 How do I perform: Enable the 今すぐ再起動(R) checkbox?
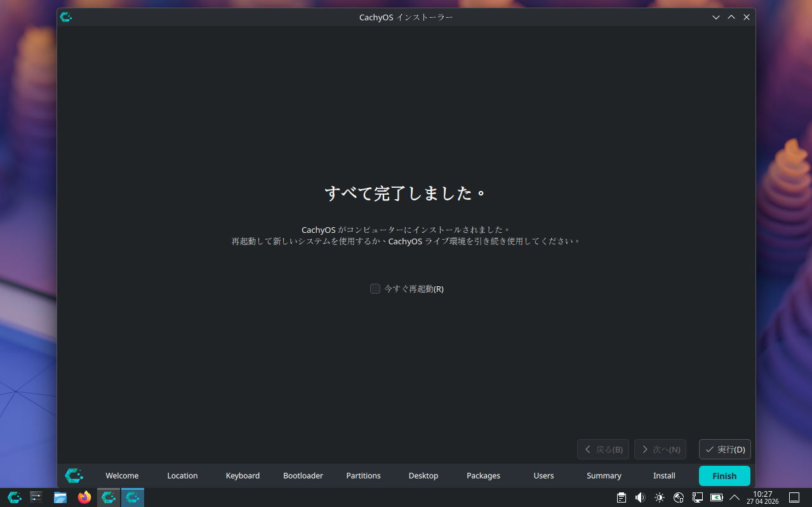click(375, 289)
